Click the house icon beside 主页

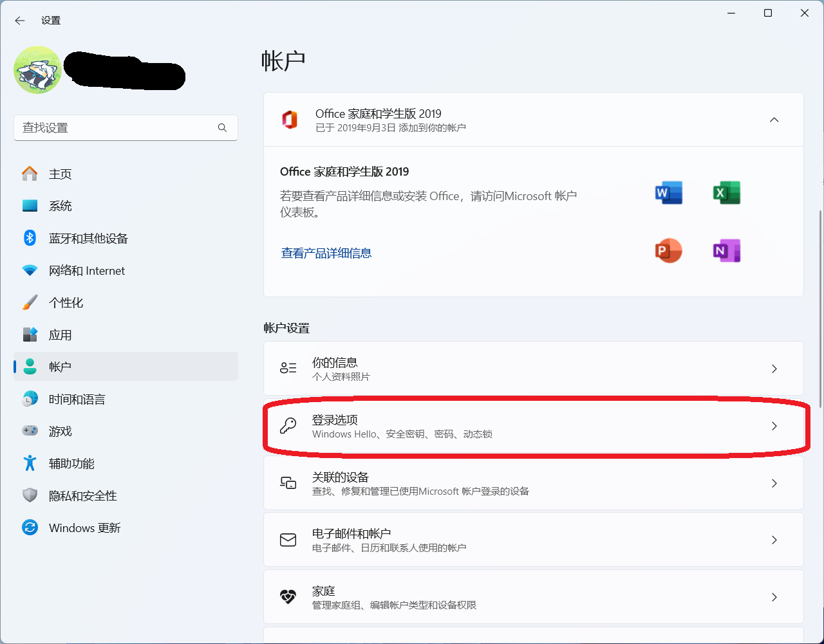[30, 173]
